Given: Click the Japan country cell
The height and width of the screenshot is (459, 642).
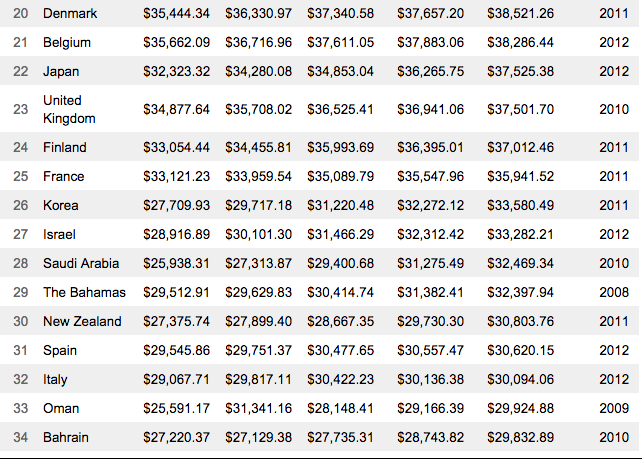Looking at the screenshot, I should 62,72.
